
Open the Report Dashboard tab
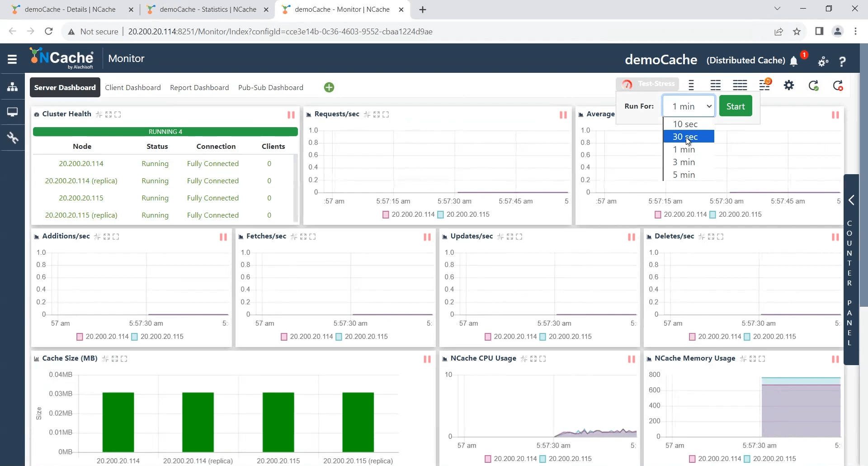(x=199, y=87)
